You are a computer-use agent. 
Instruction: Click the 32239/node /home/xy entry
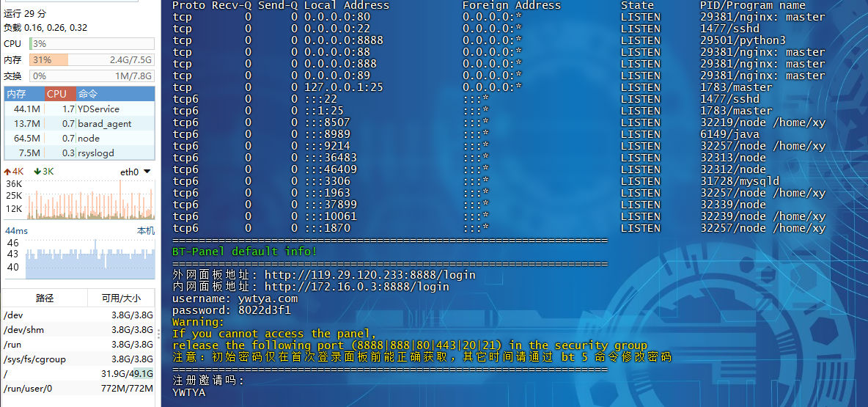pos(763,216)
